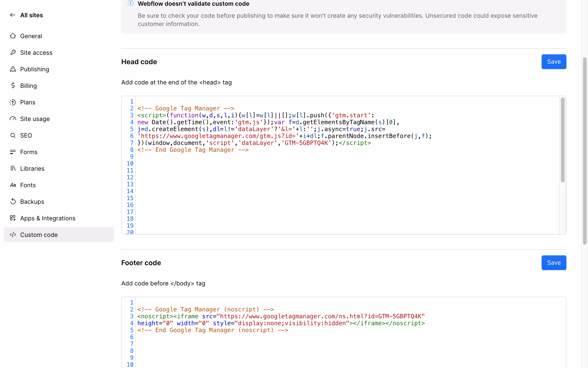
Task: Select Custom code in sidebar
Action: click(59, 235)
